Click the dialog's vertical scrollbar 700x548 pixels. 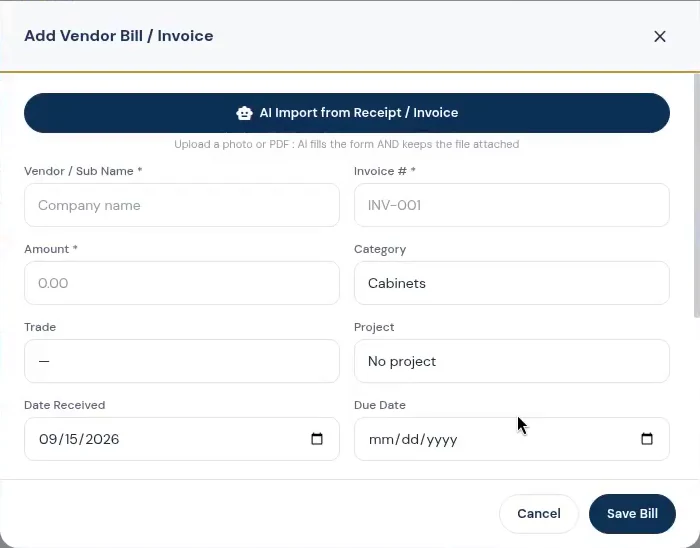pos(696,195)
